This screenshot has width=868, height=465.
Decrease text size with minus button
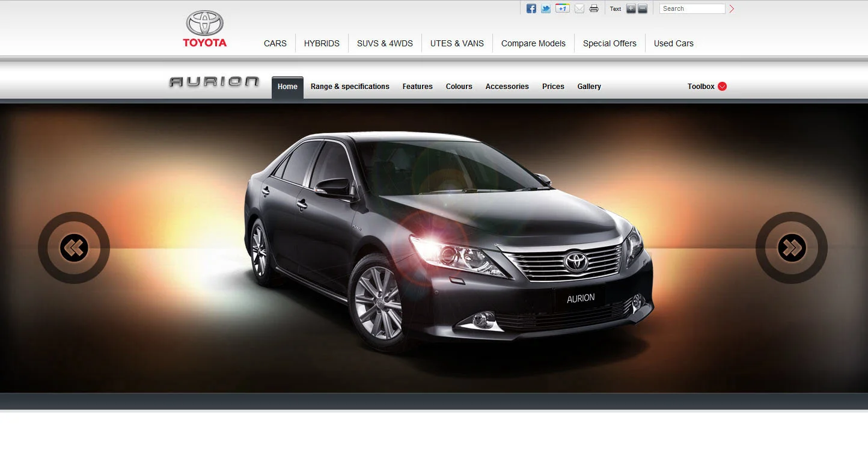[x=643, y=8]
